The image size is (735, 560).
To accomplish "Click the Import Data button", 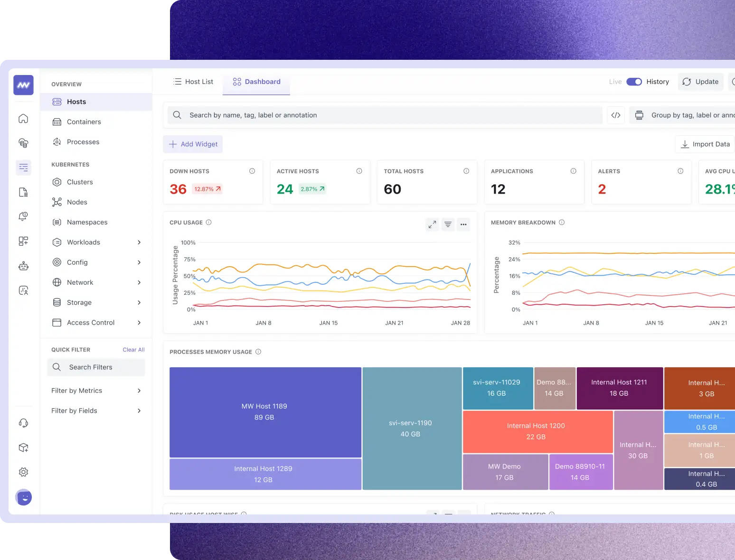I will click(705, 144).
